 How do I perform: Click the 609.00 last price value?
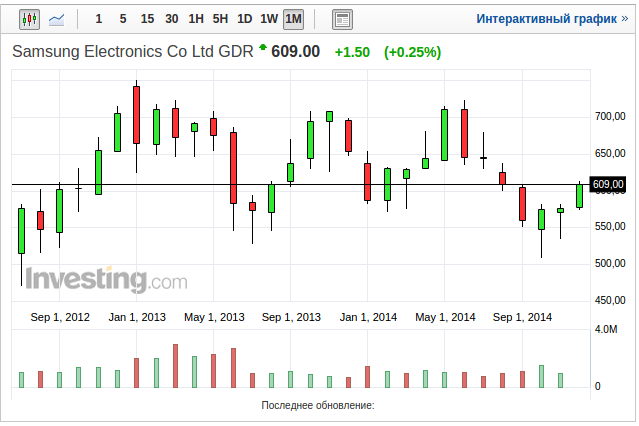pyautogui.click(x=295, y=52)
